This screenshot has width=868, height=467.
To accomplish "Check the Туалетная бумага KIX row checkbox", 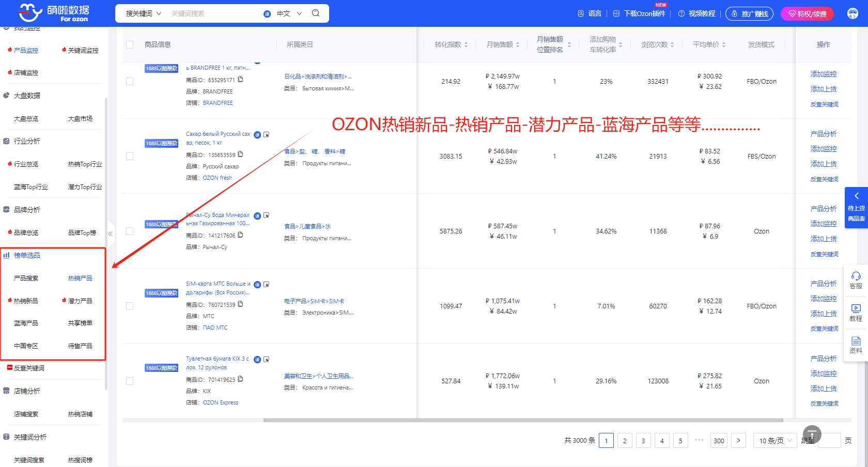I will [130, 381].
